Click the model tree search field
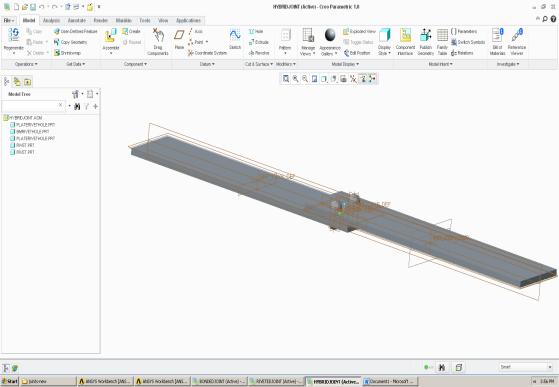Viewport: 559px width, 387px height. [x=33, y=105]
